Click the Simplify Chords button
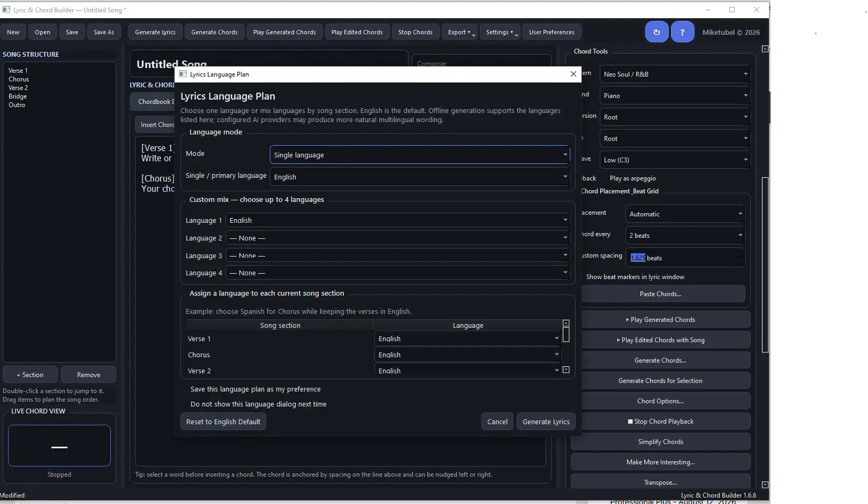This screenshot has height=504, width=868. coord(660,441)
